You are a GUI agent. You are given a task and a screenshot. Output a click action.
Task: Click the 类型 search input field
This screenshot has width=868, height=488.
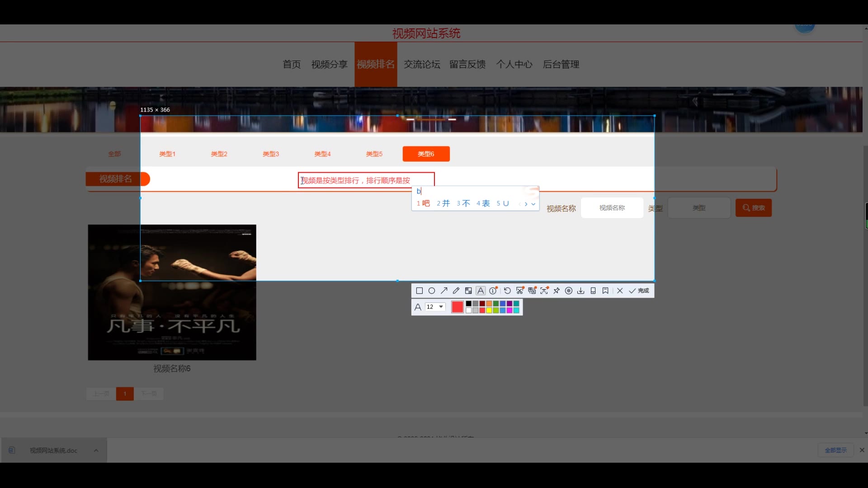pos(699,208)
